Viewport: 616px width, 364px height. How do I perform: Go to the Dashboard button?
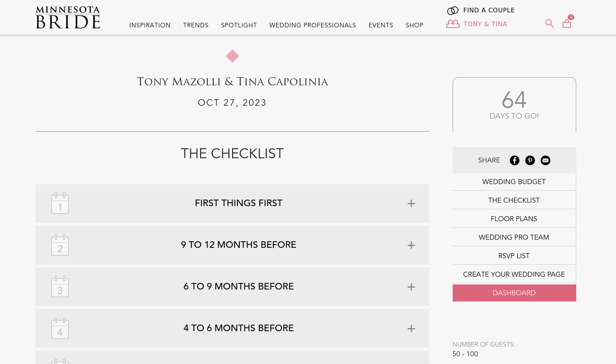514,293
